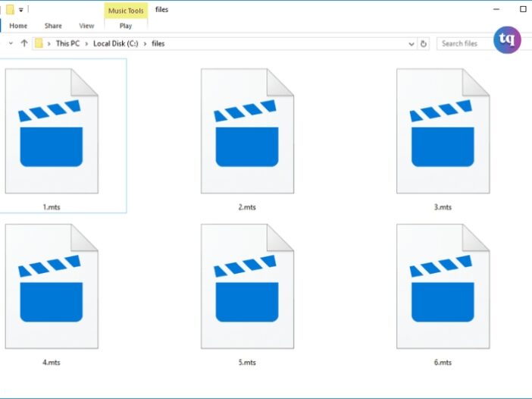Navigate to Local Disk (C:) breadcrumb
The height and width of the screenshot is (399, 532).
point(116,43)
